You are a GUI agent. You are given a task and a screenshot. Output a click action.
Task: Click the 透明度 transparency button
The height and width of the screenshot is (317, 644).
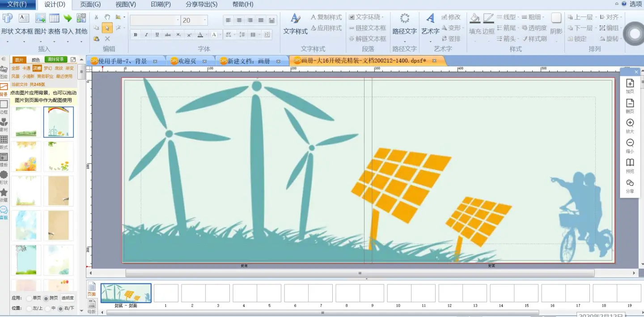(68, 298)
